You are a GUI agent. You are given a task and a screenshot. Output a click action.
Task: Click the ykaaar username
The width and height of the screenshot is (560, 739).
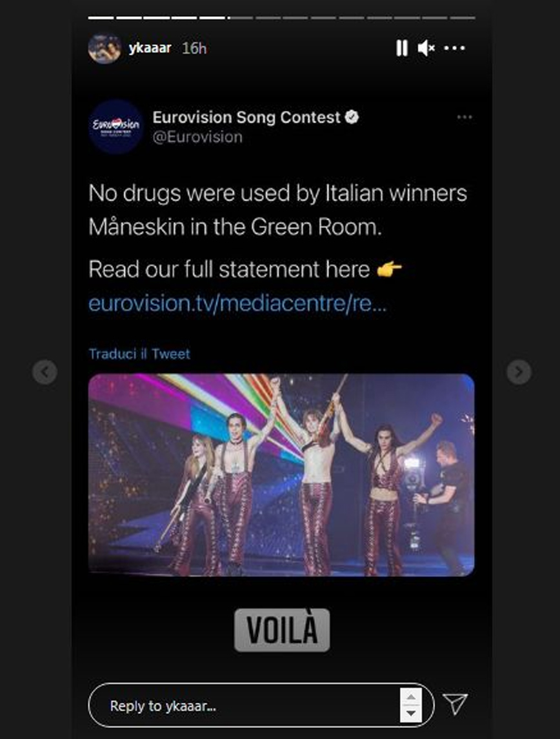(x=150, y=48)
